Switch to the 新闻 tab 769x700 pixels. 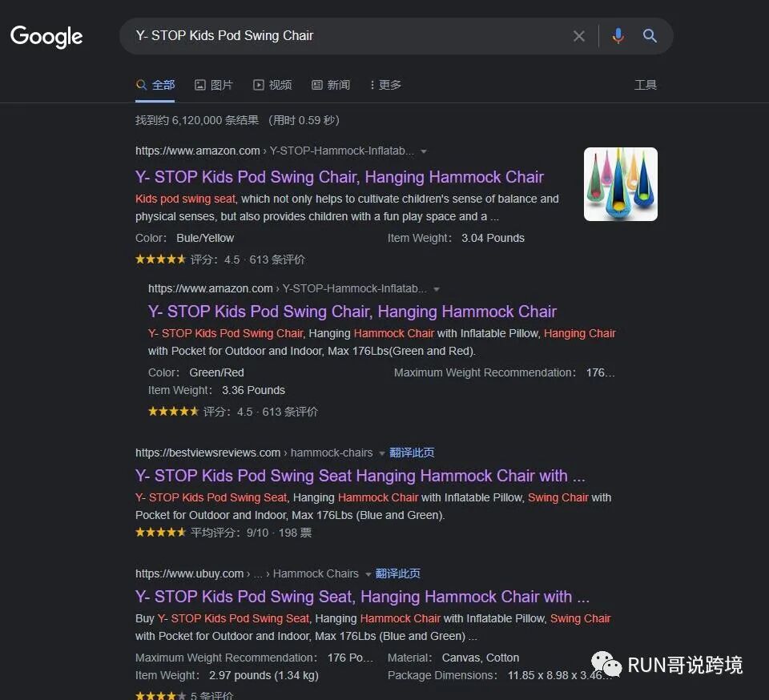330,84
